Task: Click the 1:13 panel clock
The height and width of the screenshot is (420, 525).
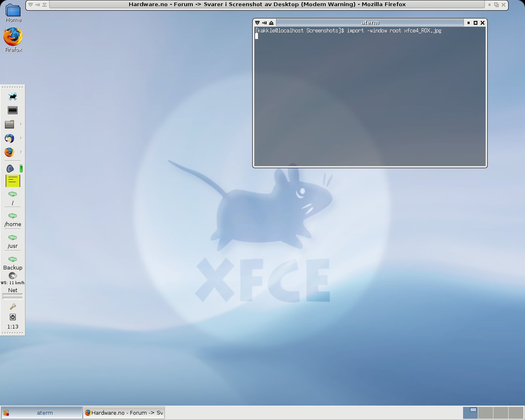Action: [x=13, y=327]
